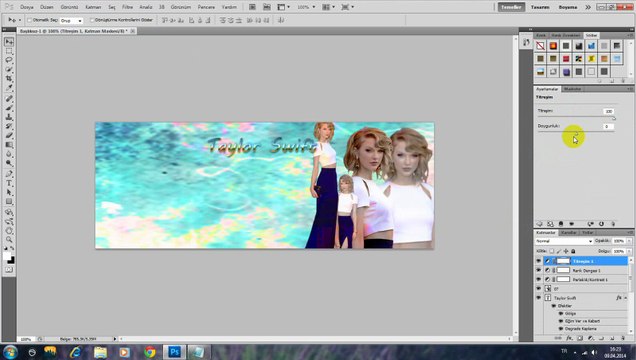Select the Eraser tool

pos(9,135)
